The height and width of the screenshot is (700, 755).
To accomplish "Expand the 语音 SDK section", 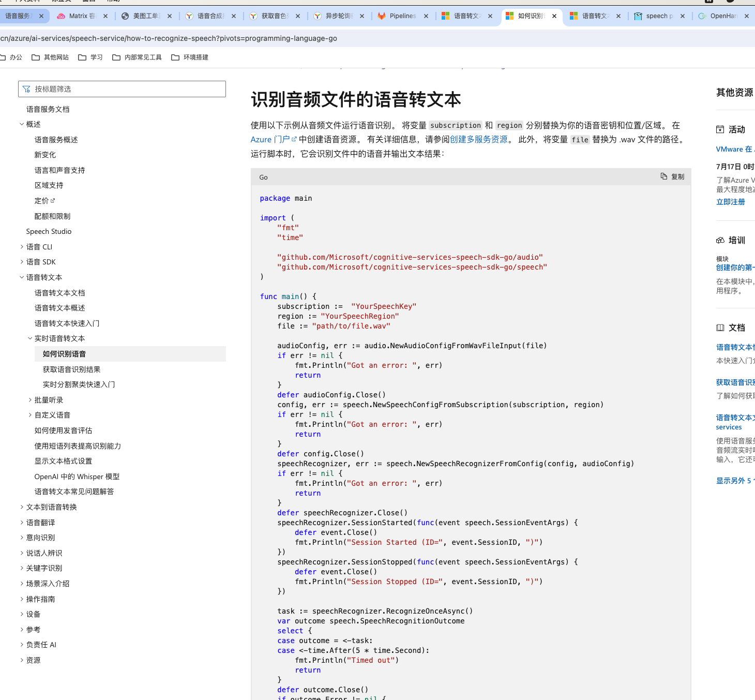I will (x=22, y=262).
